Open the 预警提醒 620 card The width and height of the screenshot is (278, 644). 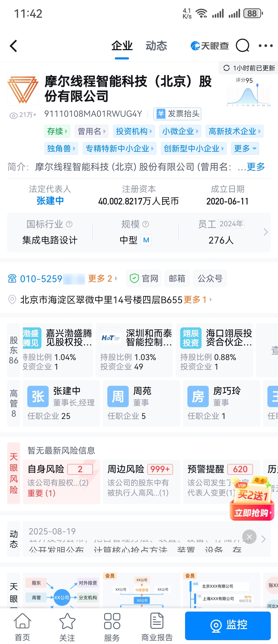222,481
